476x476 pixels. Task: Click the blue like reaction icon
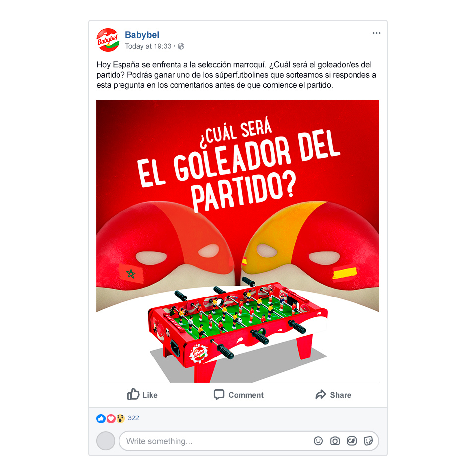(101, 418)
